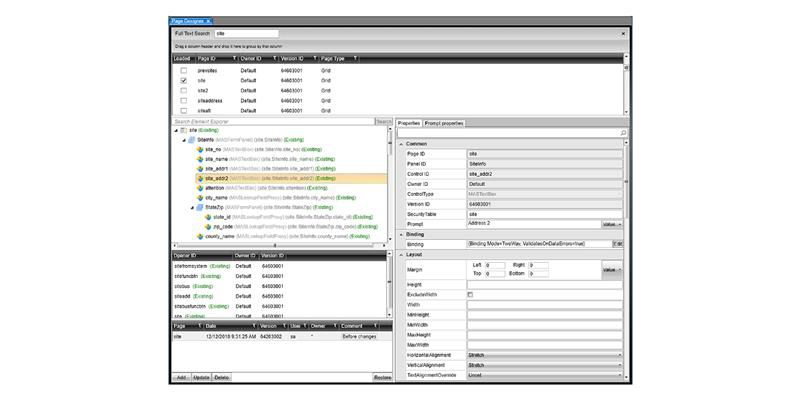The image size is (800, 400).
Task: Switch to the Prompt properties tab
Action: (444, 123)
